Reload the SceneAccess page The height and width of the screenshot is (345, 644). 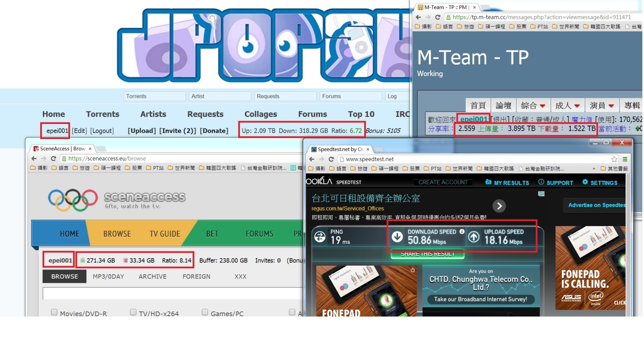(53, 158)
